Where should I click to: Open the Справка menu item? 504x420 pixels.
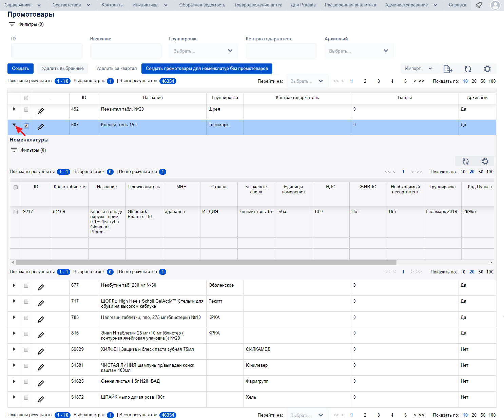click(x=457, y=5)
